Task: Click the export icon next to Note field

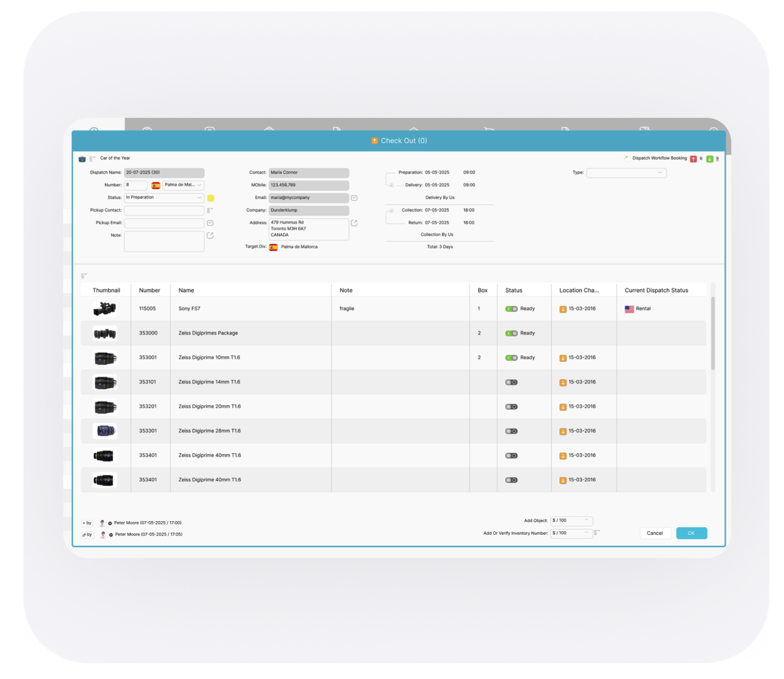Action: [210, 236]
